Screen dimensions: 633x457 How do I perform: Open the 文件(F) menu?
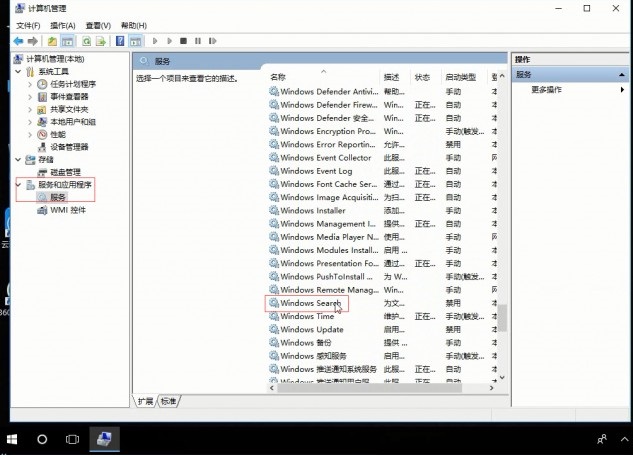28,25
